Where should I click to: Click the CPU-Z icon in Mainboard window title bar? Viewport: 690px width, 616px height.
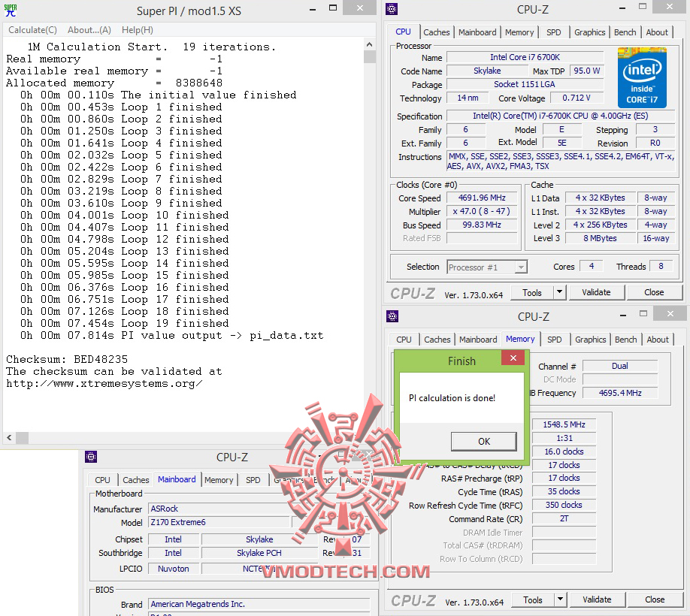tap(91, 457)
